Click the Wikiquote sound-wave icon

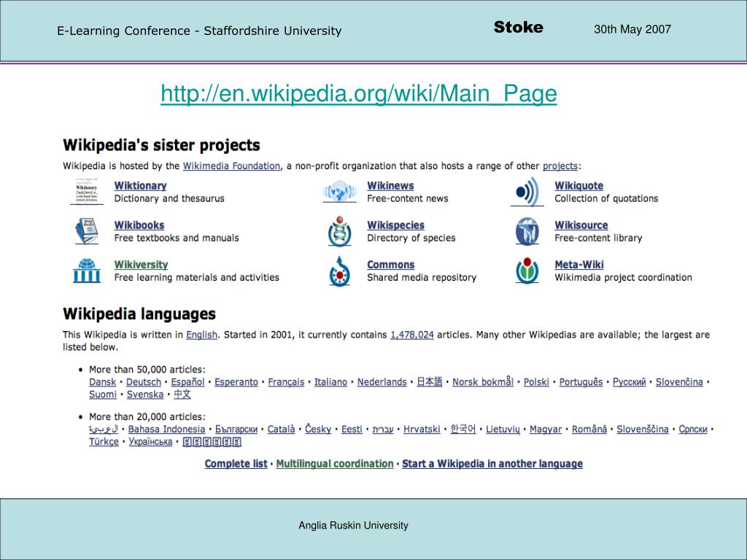click(x=527, y=192)
